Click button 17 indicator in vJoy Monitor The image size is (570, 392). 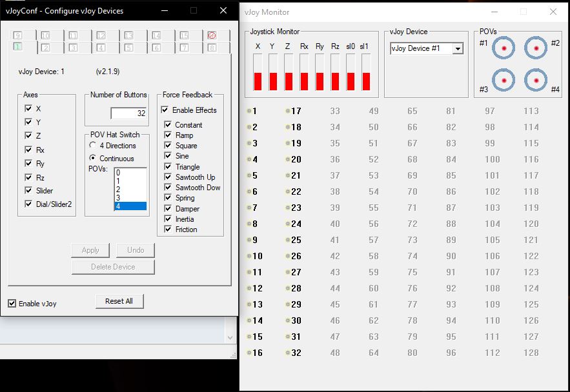(x=288, y=111)
